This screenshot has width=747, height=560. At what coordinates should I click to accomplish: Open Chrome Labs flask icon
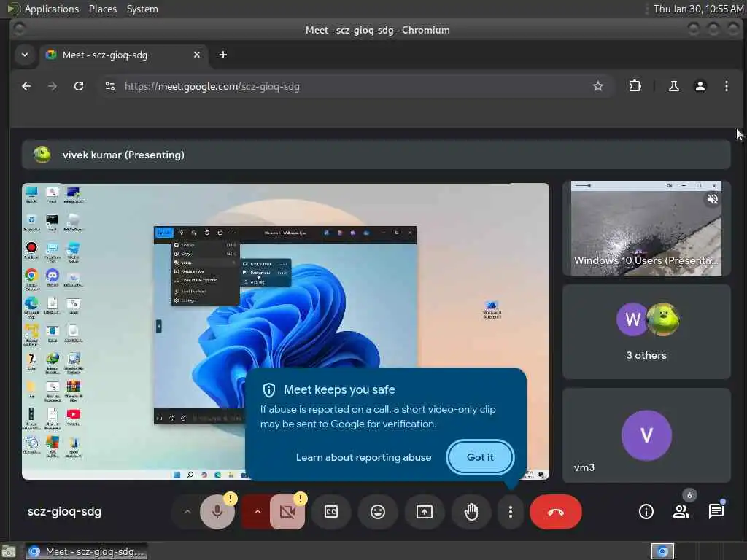[x=673, y=86]
